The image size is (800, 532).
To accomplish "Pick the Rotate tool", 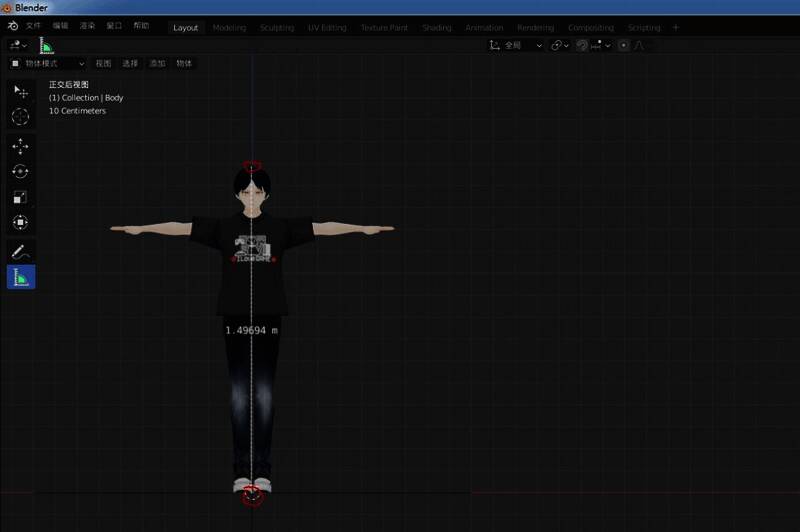I will (20, 171).
